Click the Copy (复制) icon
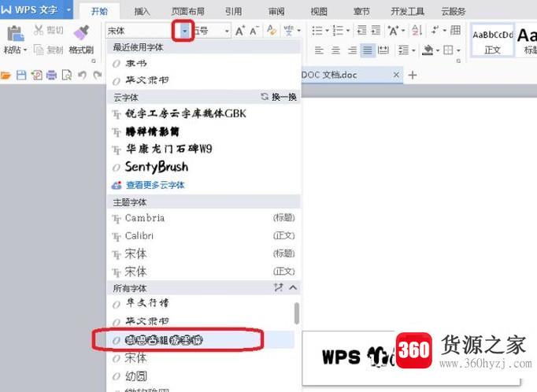Image resolution: width=537 pixels, height=392 pixels. (x=39, y=50)
